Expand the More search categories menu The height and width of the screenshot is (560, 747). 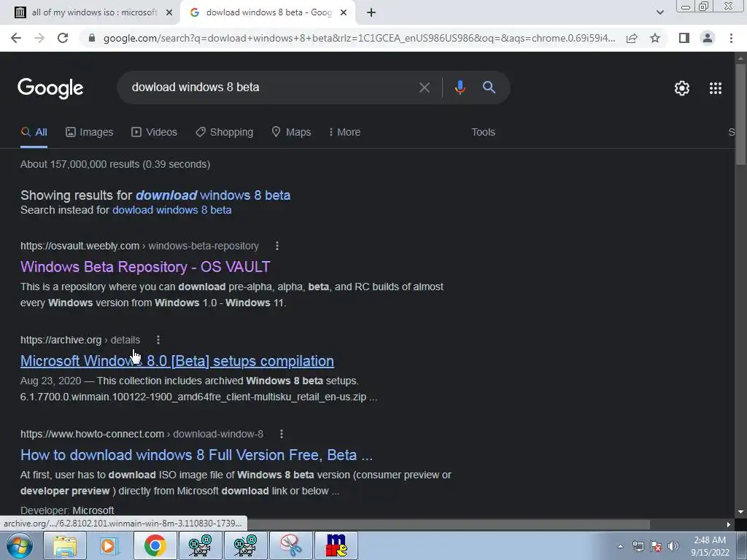coord(344,132)
